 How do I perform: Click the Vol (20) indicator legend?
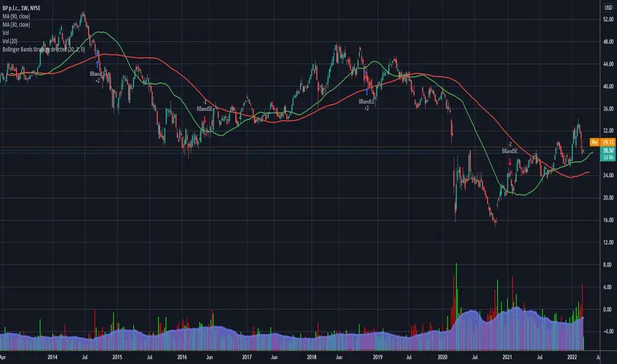click(10, 41)
